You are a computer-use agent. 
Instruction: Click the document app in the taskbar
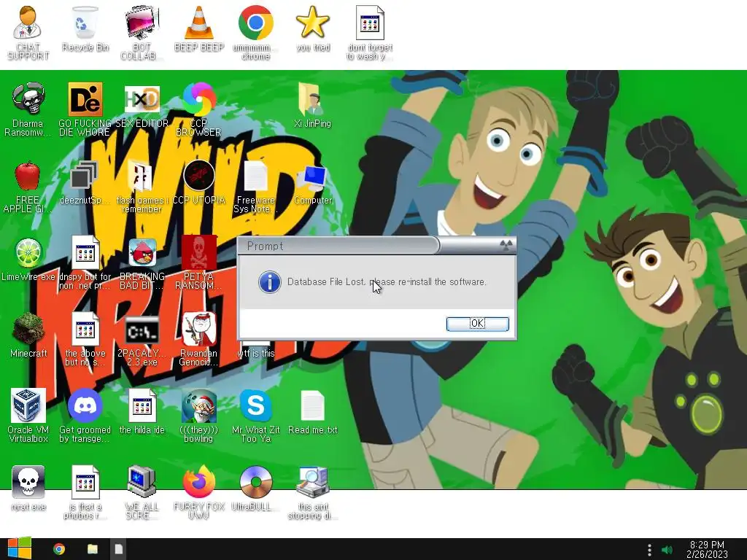(119, 549)
